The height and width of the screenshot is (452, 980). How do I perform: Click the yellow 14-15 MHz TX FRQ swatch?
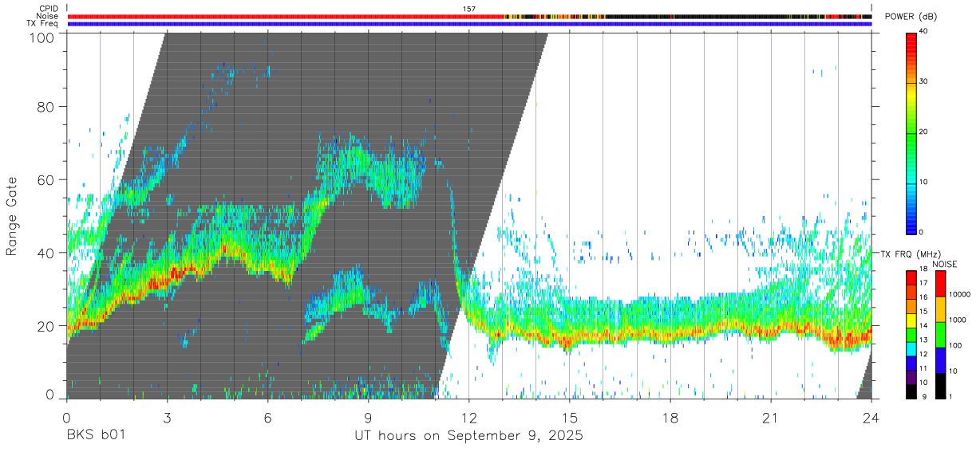[x=911, y=320]
